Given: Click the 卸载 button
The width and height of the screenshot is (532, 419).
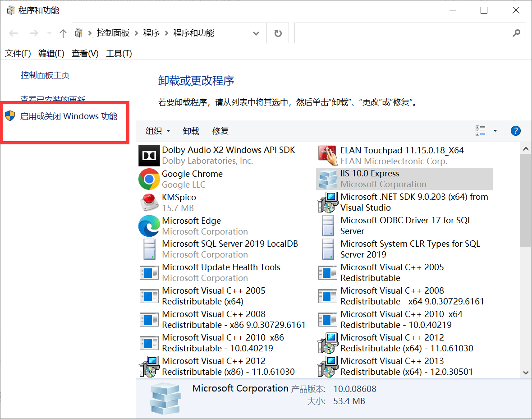Looking at the screenshot, I should tap(191, 131).
